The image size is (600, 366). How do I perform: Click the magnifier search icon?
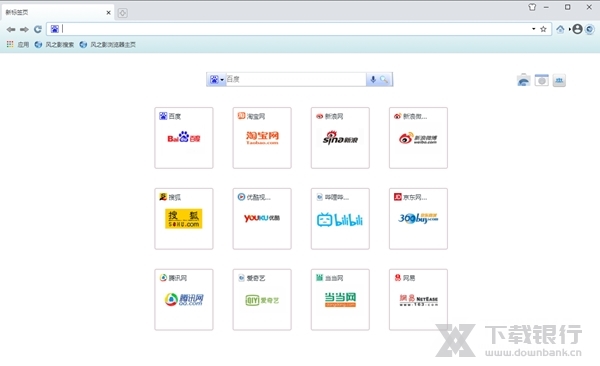point(384,80)
